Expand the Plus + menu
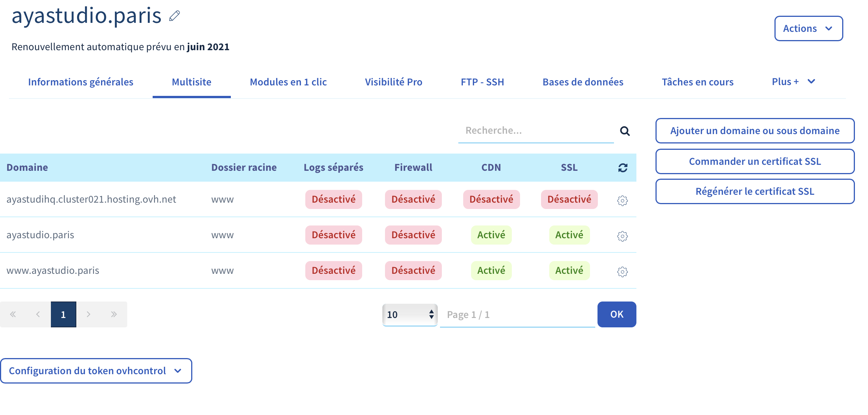The image size is (868, 415). tap(793, 82)
